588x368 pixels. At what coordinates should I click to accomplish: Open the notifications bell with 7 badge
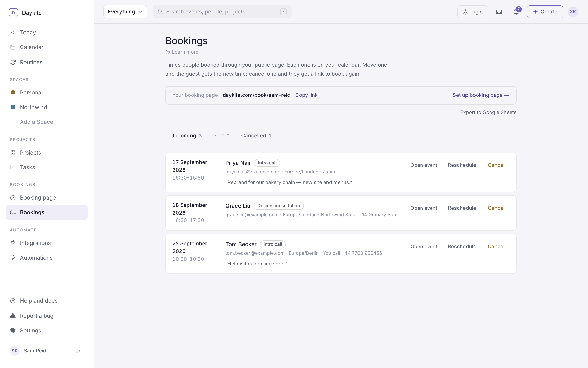coord(516,12)
